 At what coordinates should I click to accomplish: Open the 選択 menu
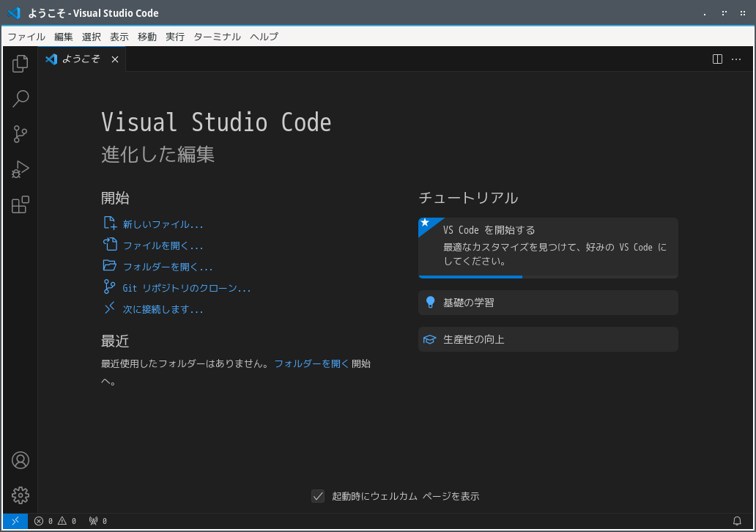point(91,37)
